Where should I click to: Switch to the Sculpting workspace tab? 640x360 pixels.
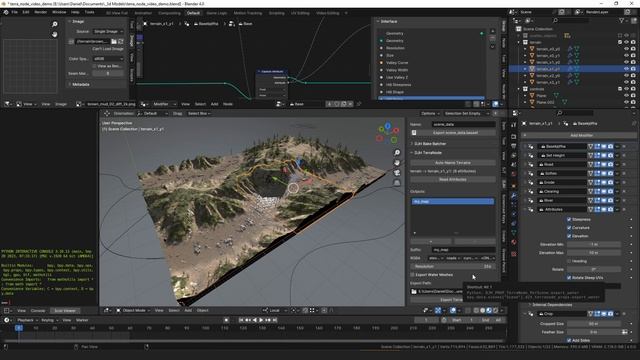click(276, 13)
